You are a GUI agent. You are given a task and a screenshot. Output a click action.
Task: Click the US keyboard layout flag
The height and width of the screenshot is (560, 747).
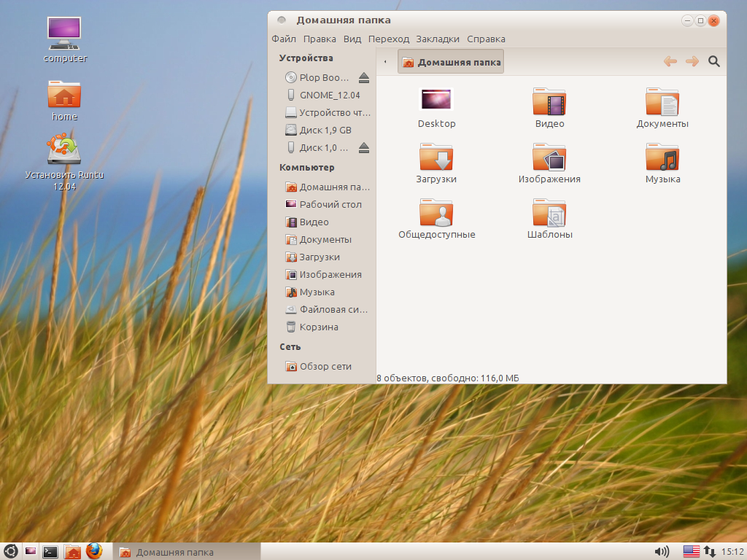coord(692,551)
